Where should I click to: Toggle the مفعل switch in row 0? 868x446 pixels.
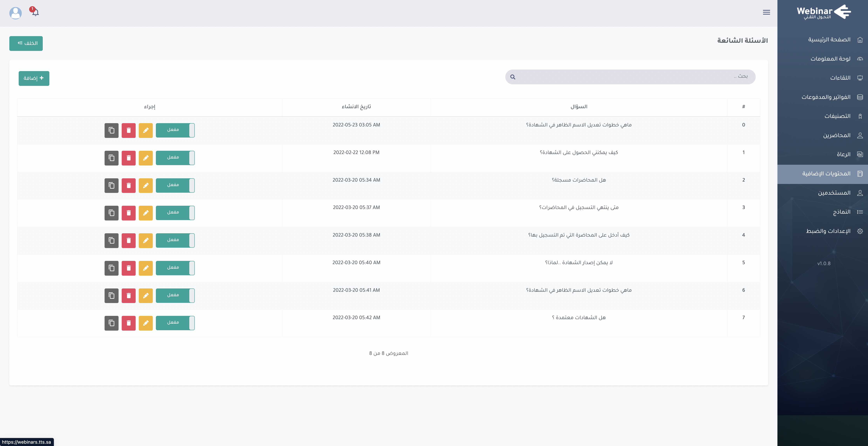pyautogui.click(x=175, y=130)
